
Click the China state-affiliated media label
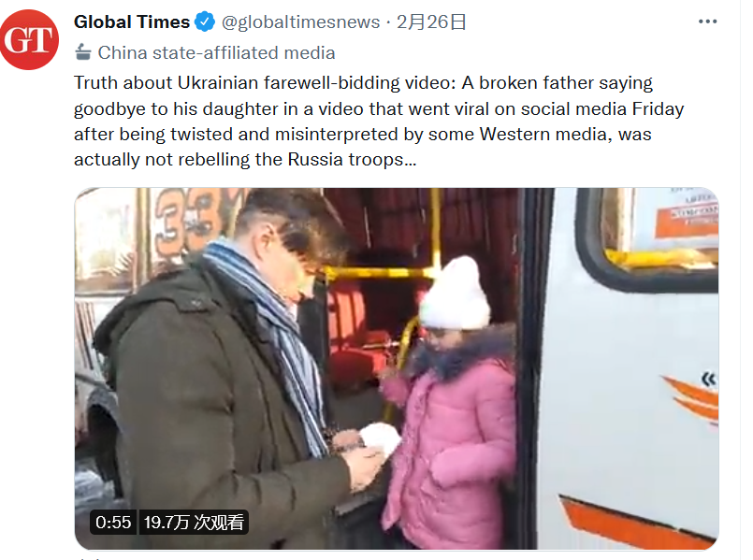[x=216, y=52]
